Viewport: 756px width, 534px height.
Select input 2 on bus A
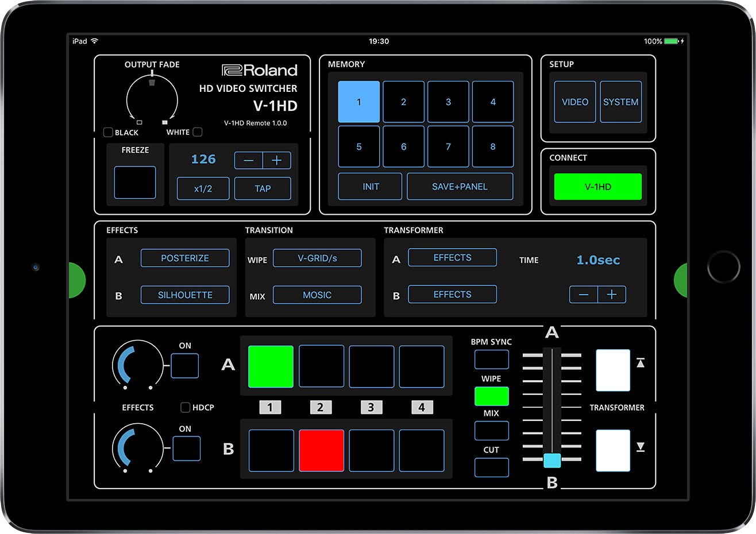point(321,366)
